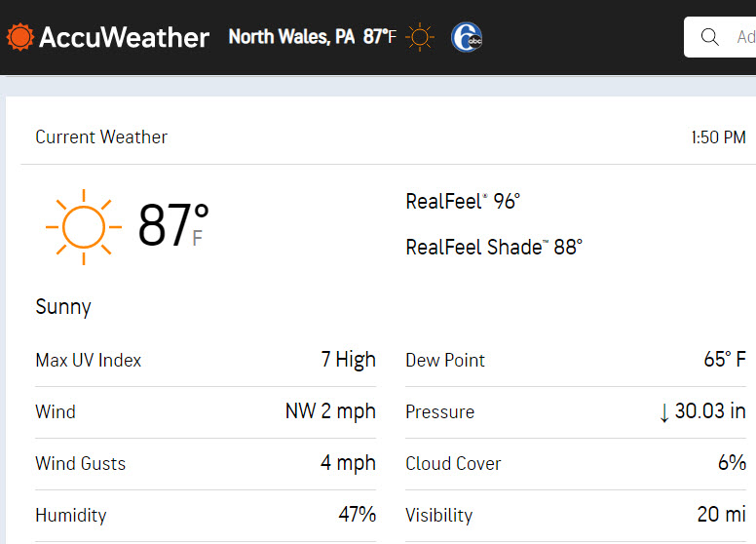756x544 pixels.
Task: Click the Visibility 20 mi row
Action: [x=576, y=516]
